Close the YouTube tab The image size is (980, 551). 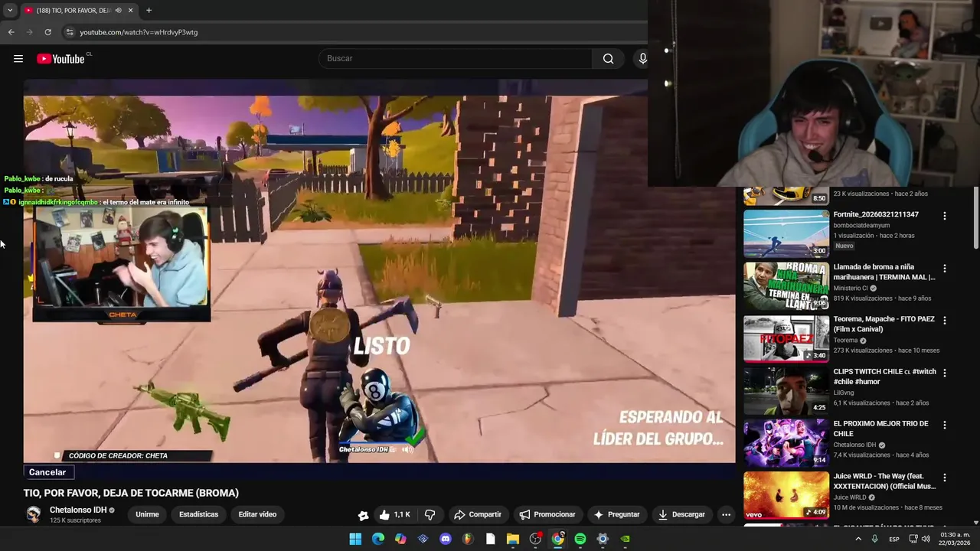point(130,11)
